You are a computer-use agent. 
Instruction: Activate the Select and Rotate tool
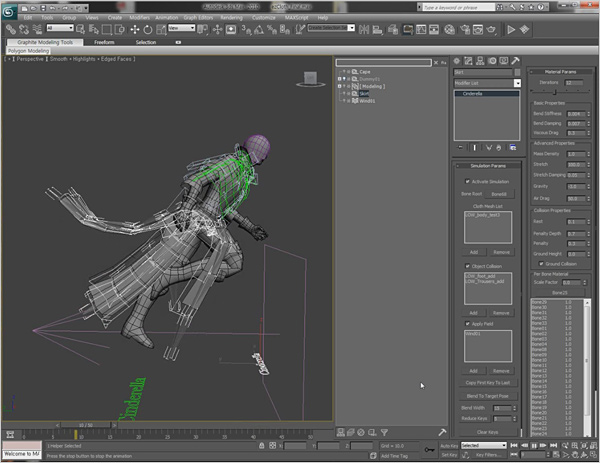148,30
